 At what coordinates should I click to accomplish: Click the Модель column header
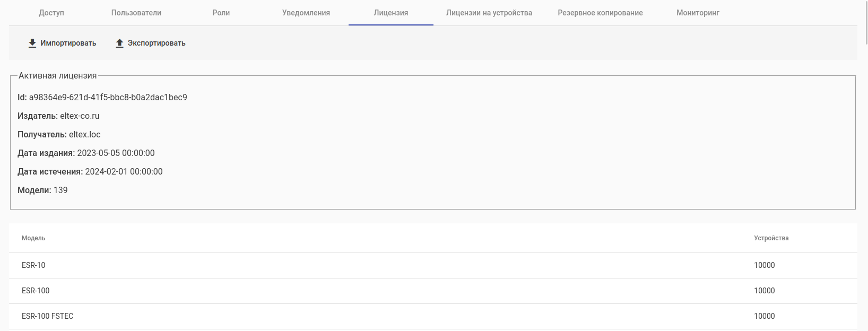[x=33, y=238]
